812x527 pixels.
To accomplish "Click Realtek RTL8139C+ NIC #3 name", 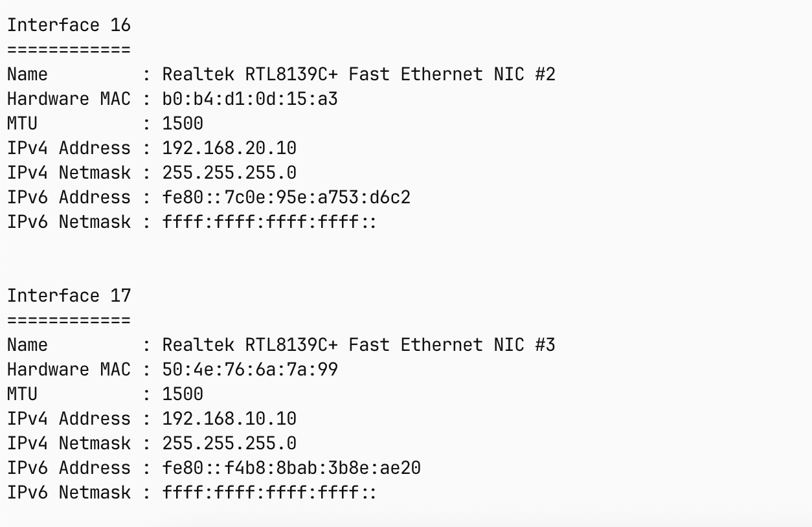I will [x=359, y=345].
